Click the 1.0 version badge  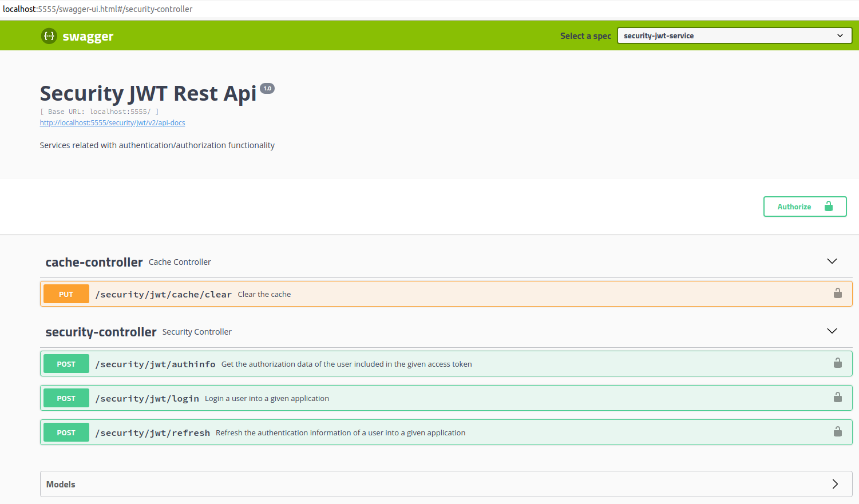[267, 89]
